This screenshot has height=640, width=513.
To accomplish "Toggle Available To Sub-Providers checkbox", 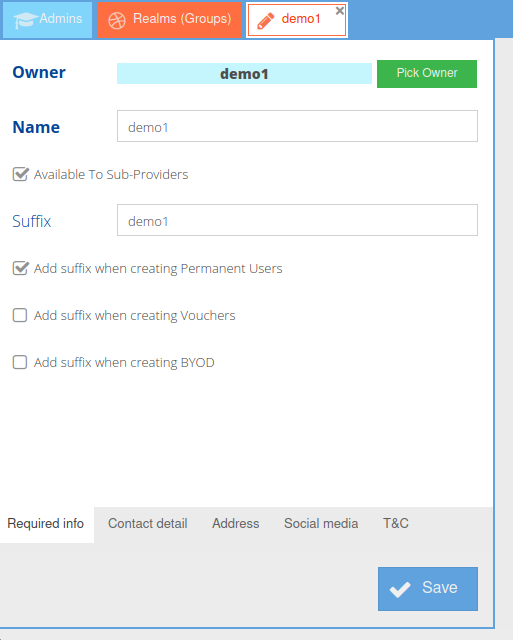I will click(20, 174).
